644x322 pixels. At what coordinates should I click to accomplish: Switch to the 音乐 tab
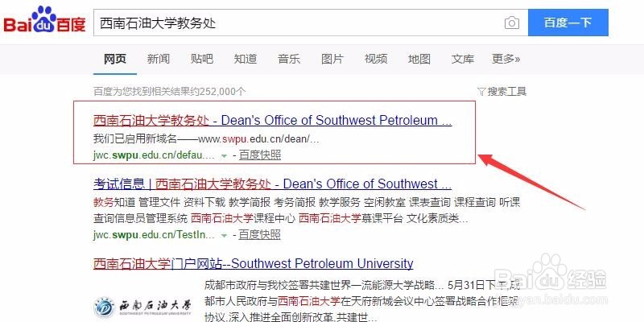[289, 59]
